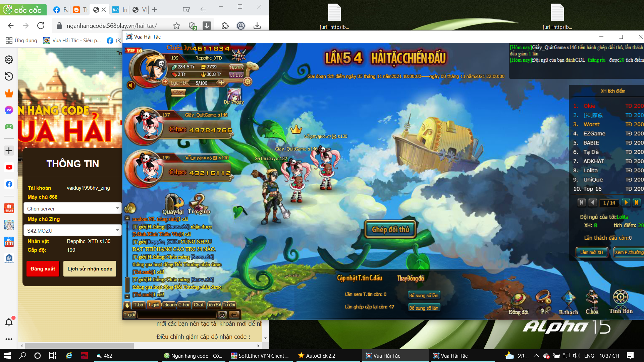Viewport: 644px width, 362px height.
Task: Open the Chọn server dropdown
Action: pyautogui.click(x=72, y=208)
